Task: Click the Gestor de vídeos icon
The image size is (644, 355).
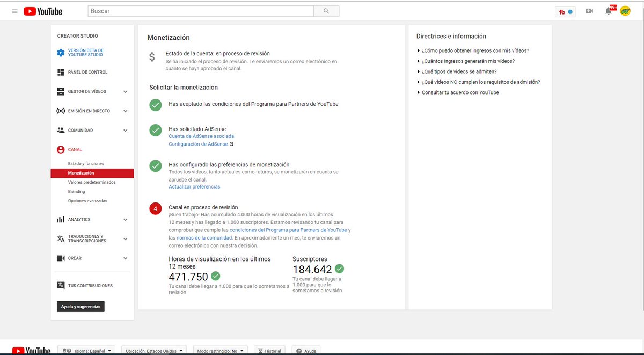Action: 61,91
